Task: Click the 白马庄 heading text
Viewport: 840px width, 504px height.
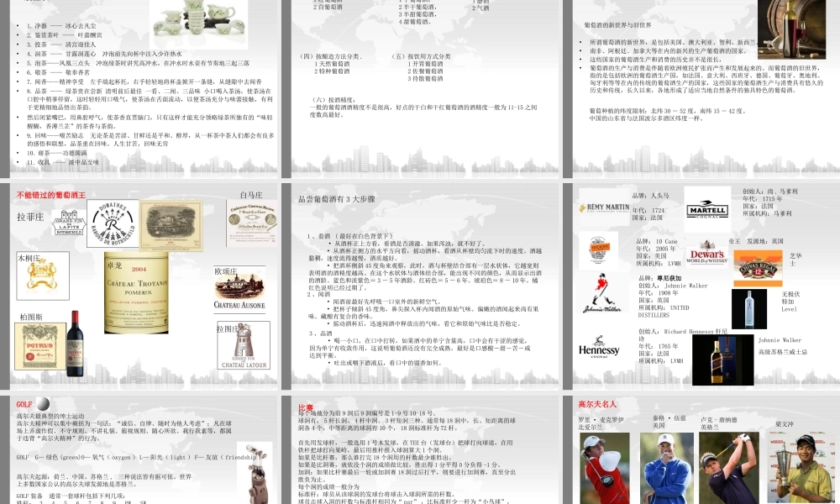Action: click(250, 195)
